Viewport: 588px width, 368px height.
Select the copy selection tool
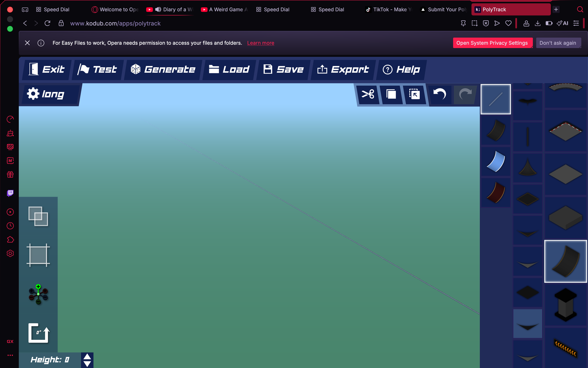(x=391, y=94)
